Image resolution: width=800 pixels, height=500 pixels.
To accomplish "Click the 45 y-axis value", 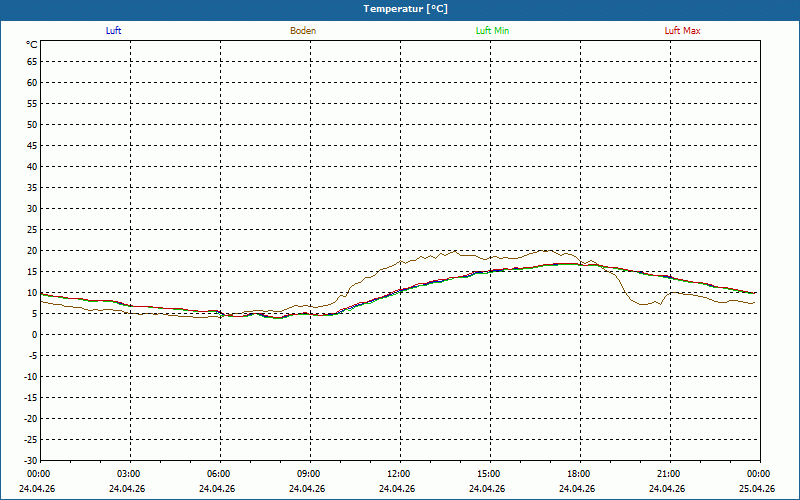I will tap(32, 145).
